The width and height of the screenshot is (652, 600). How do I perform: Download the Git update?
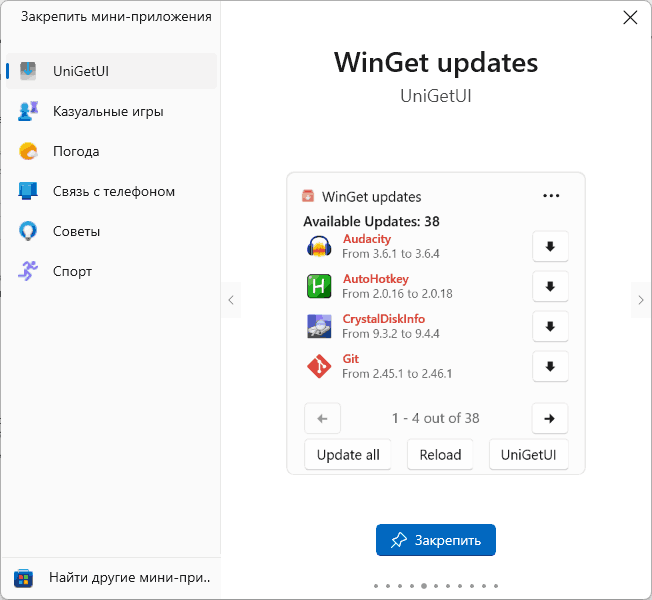tap(550, 366)
